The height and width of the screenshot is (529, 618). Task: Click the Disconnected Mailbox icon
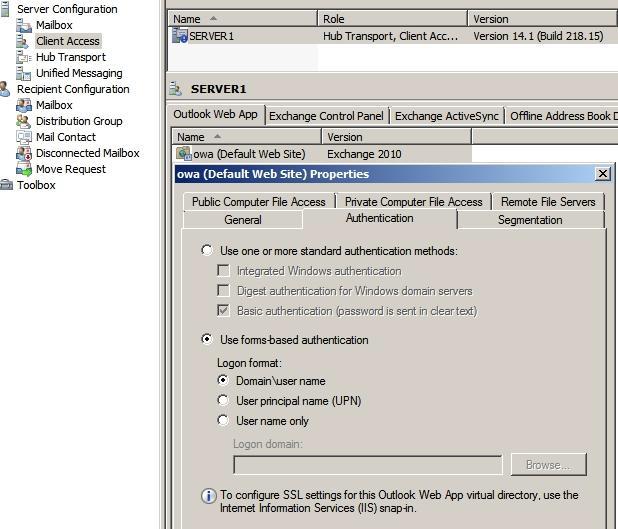pos(24,153)
